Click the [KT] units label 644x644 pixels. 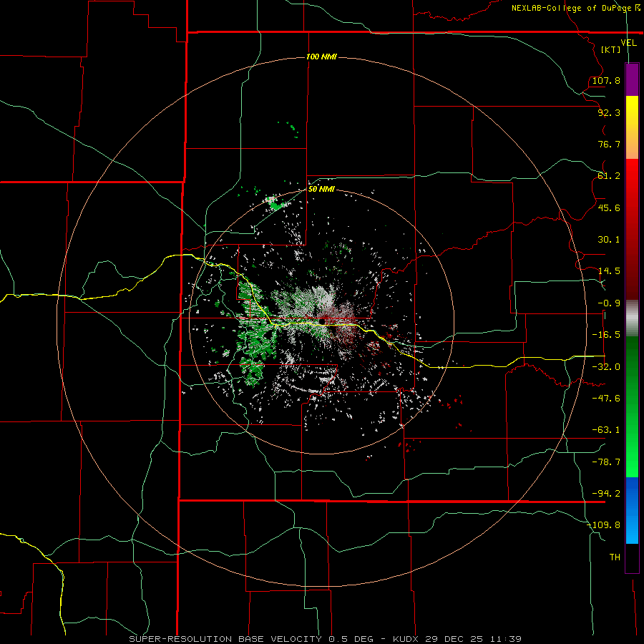611,49
